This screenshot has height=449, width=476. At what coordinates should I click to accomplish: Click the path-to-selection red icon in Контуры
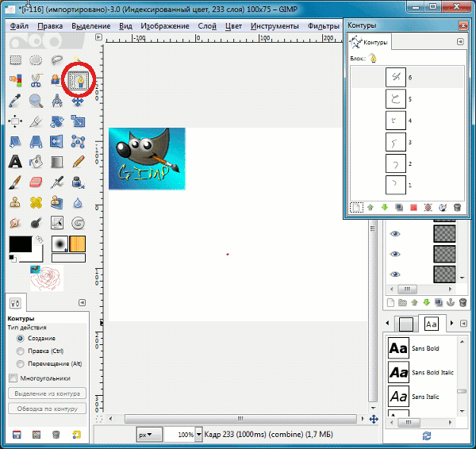tap(413, 208)
